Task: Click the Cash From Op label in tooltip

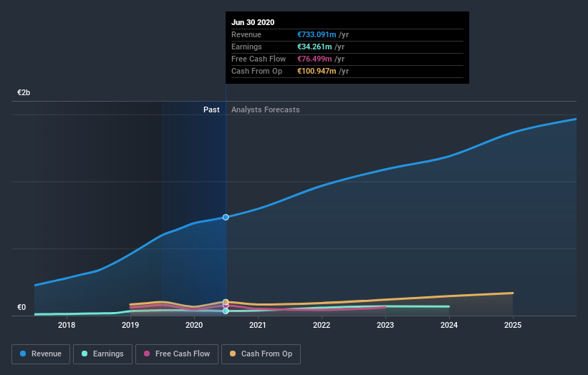Action: (257, 71)
